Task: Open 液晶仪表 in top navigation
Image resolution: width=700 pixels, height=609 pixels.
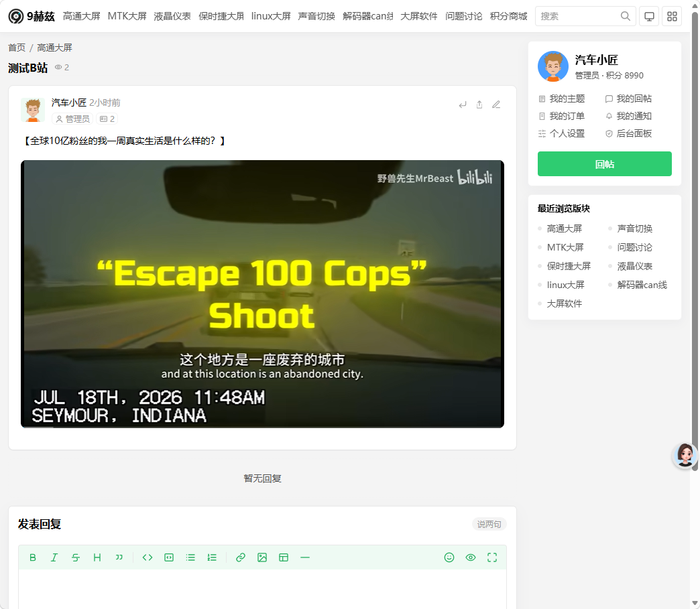Action: pyautogui.click(x=172, y=17)
